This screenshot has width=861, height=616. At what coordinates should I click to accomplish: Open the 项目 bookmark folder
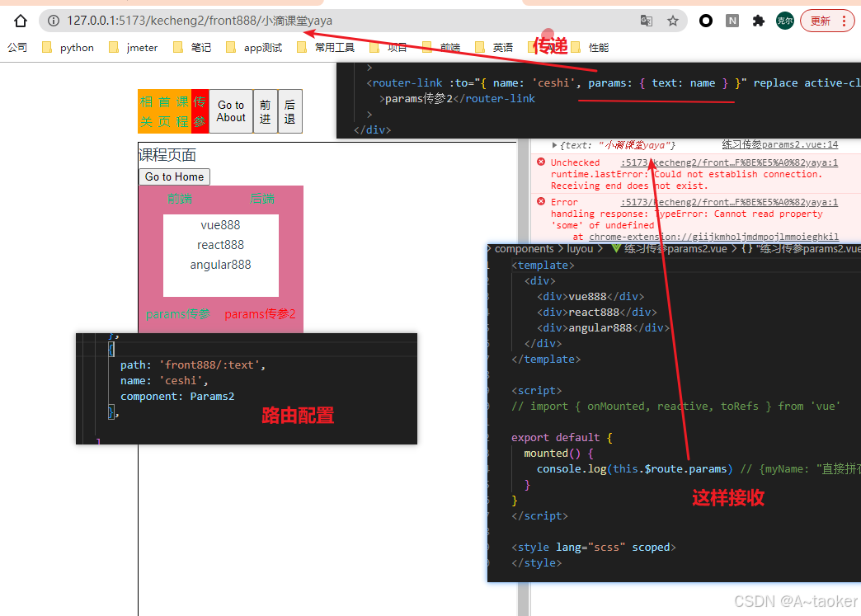coord(388,48)
